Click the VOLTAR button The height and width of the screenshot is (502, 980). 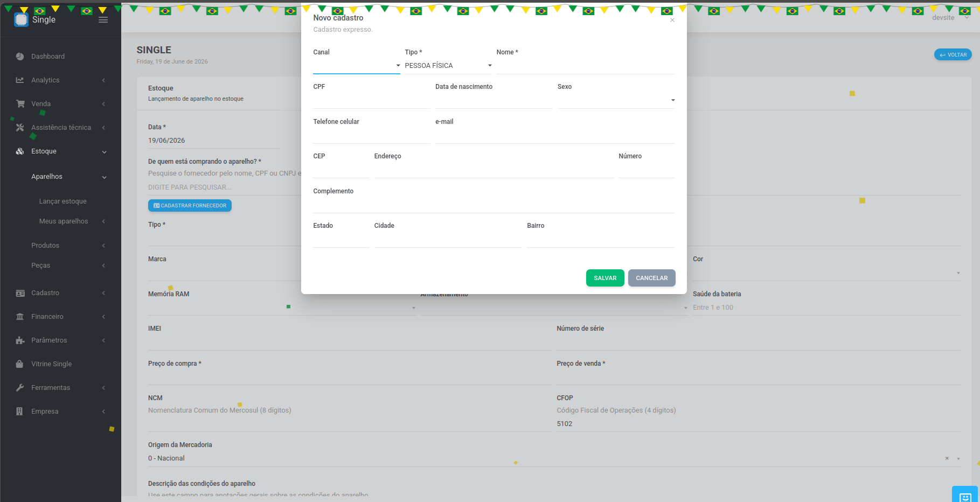[x=953, y=55]
